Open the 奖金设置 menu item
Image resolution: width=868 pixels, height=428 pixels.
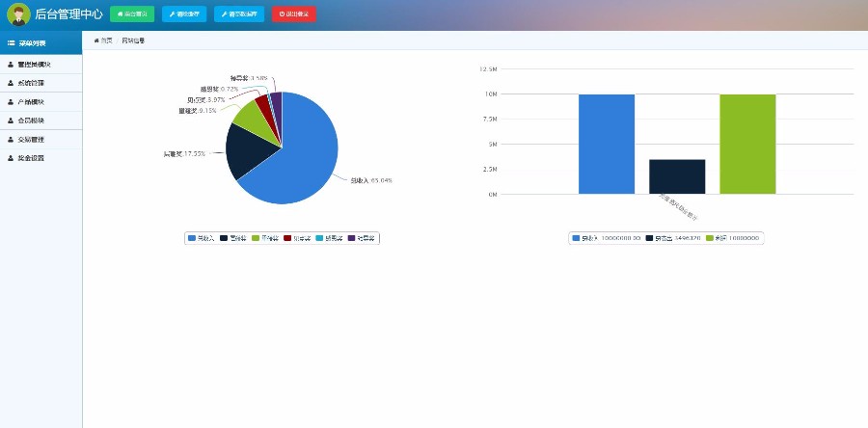pos(41,158)
